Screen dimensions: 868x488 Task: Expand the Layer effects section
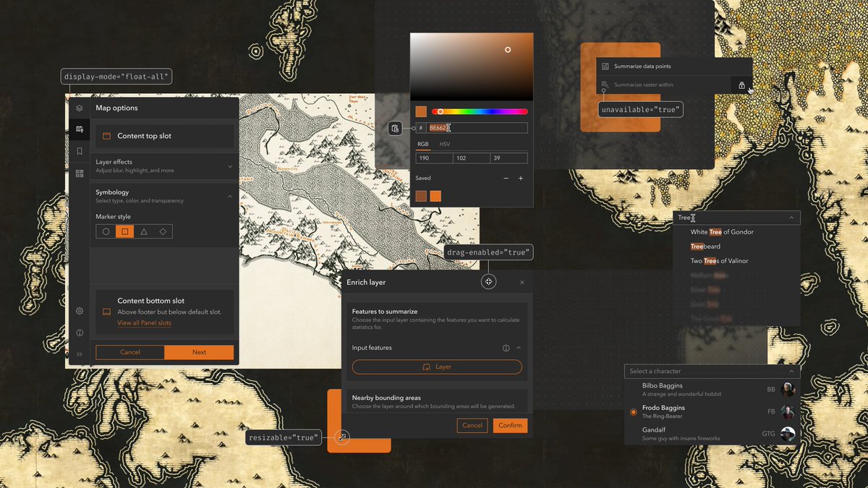[x=229, y=166]
